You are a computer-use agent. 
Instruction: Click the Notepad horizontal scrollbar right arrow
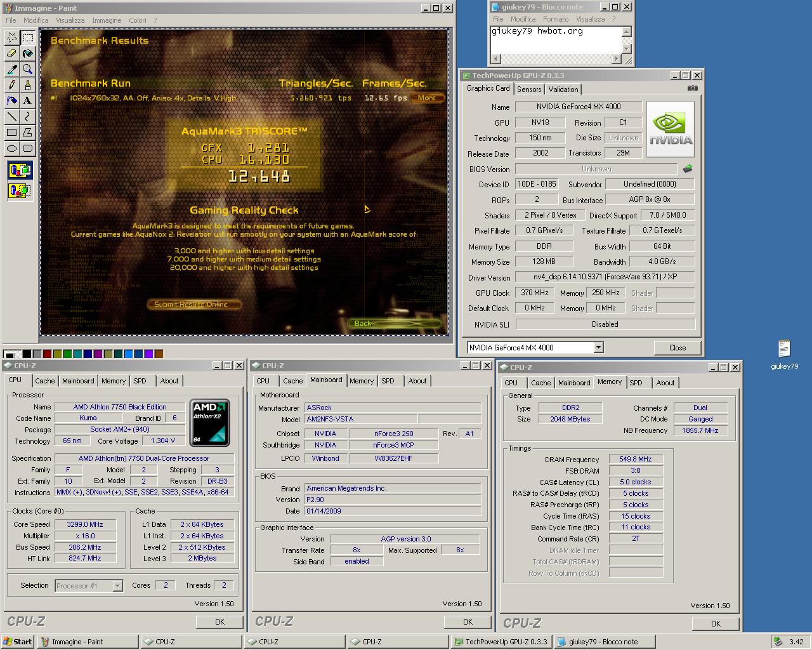616,58
